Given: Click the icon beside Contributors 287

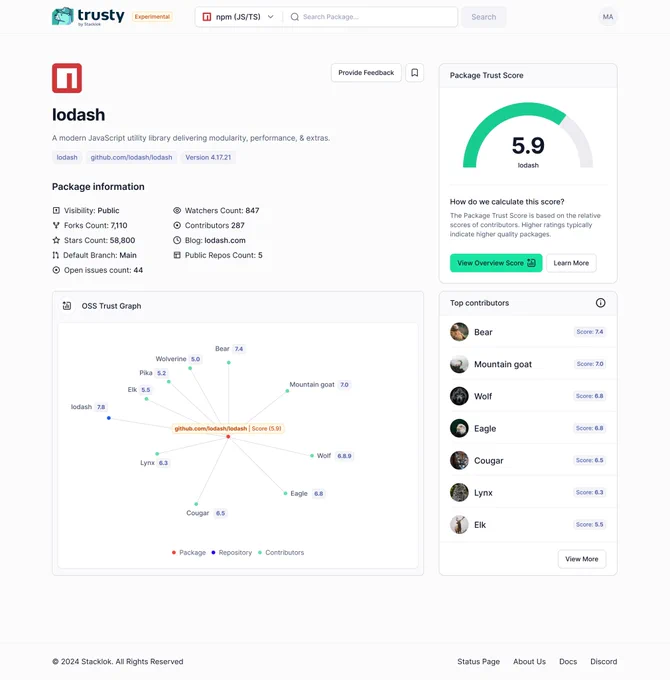Looking at the screenshot, I should [x=177, y=225].
